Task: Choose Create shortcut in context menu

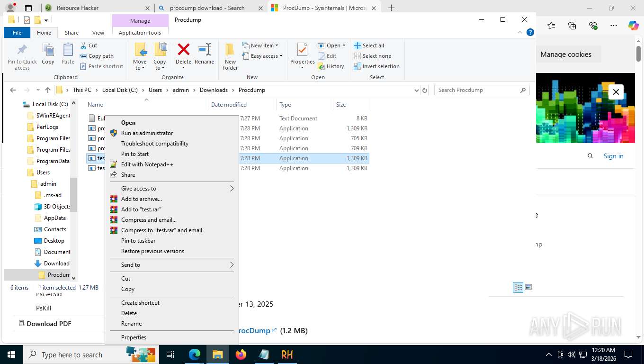Action: [x=171, y=303]
